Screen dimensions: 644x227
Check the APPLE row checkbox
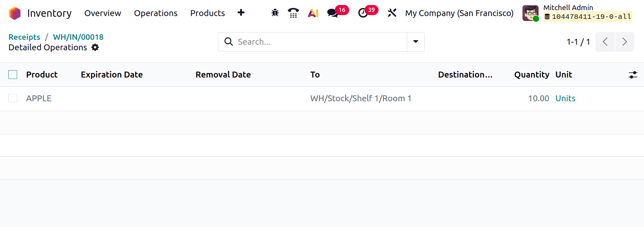click(13, 98)
